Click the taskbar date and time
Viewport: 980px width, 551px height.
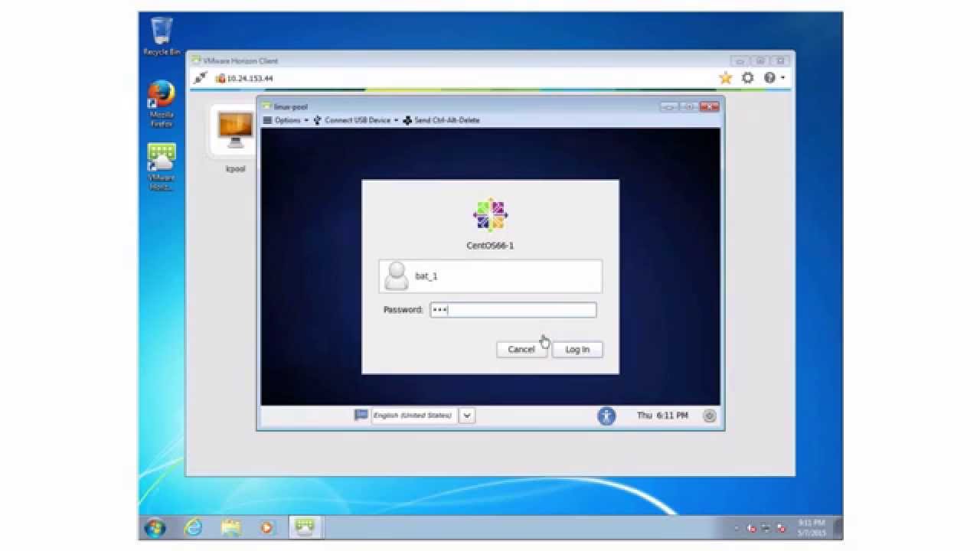click(811, 527)
